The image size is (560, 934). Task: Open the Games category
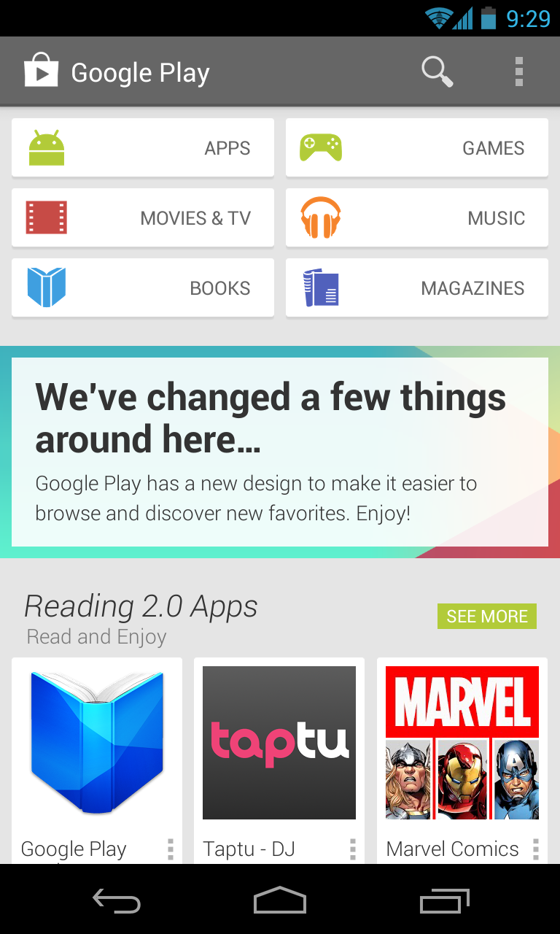pyautogui.click(x=417, y=148)
